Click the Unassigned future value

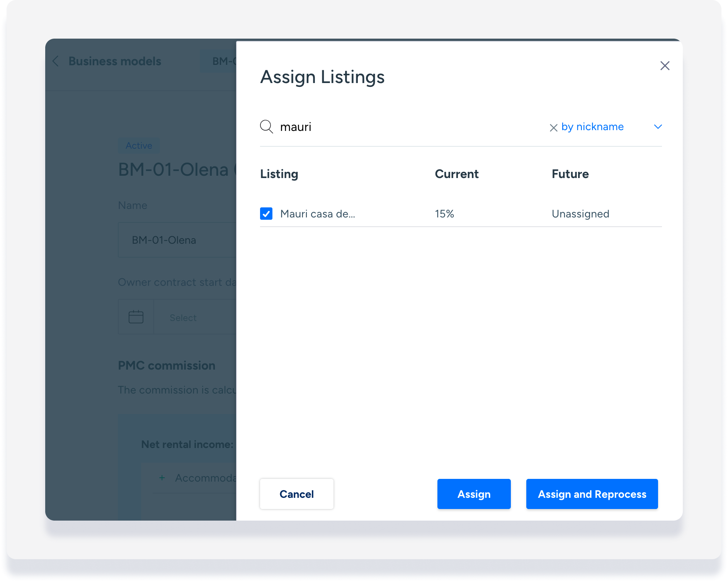click(x=580, y=214)
